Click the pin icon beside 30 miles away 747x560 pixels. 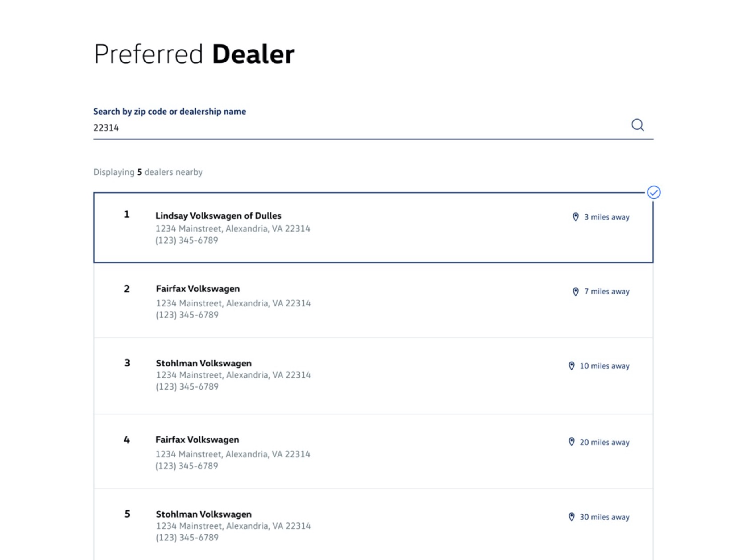[x=571, y=517]
